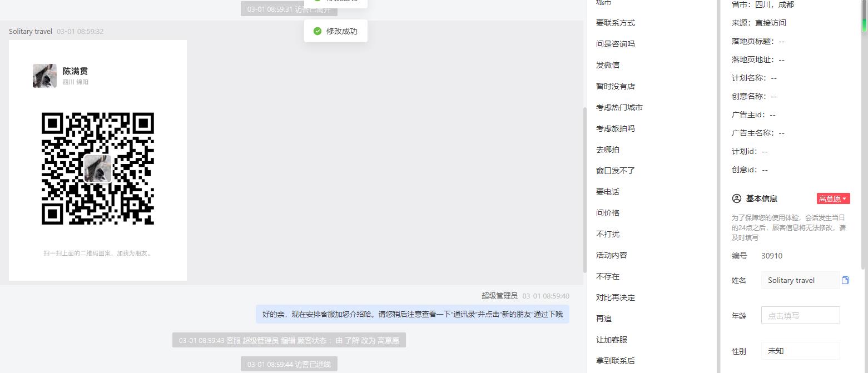Select the 再追 quick reply
This screenshot has width=868, height=373.
[604, 319]
